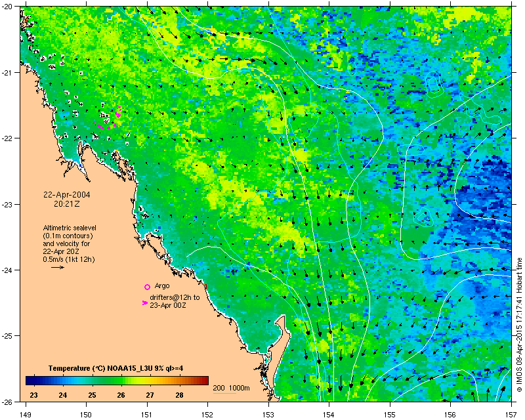Screen dimensions: 525x420
Task: Click longitude axis label 151
Action: pos(147,415)
